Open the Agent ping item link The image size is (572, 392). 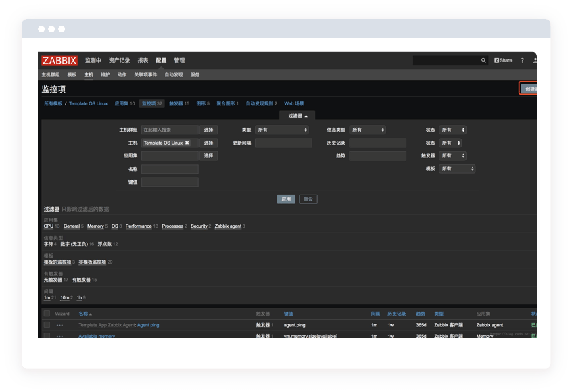click(x=148, y=325)
